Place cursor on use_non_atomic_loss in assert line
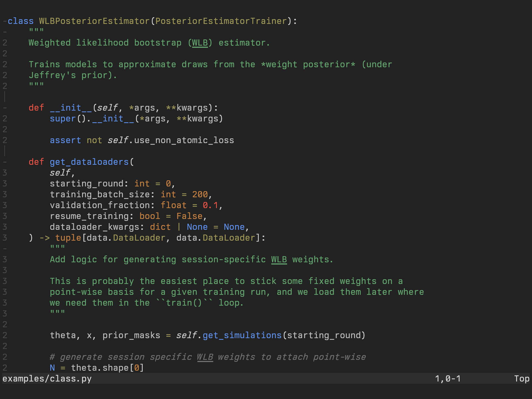This screenshot has height=399, width=532. pos(184,140)
